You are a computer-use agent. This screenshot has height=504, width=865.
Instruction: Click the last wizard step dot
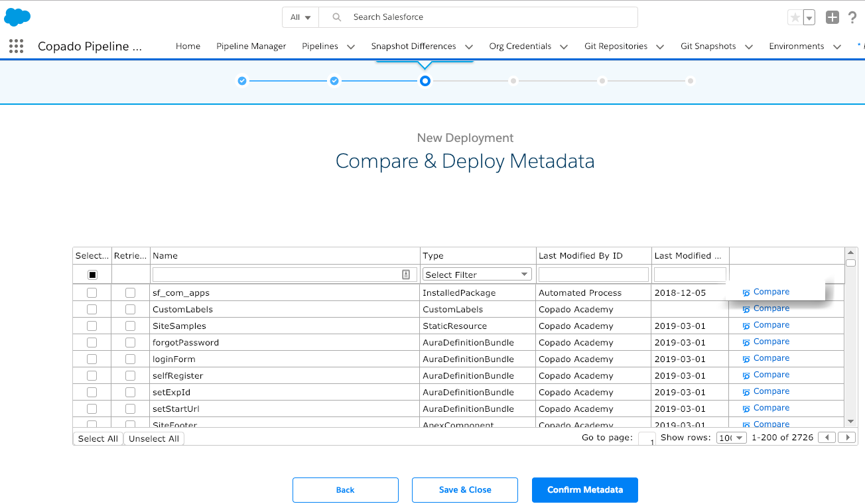[x=691, y=81]
